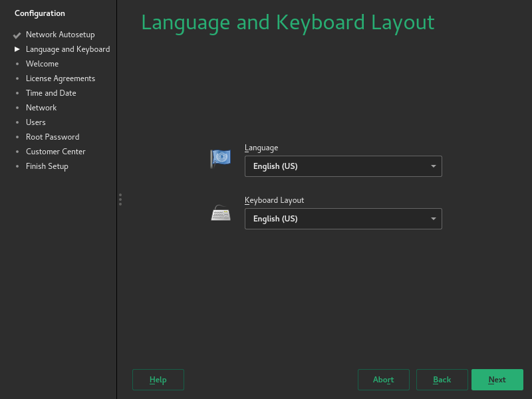Click the sidebar divider handle

120,199
